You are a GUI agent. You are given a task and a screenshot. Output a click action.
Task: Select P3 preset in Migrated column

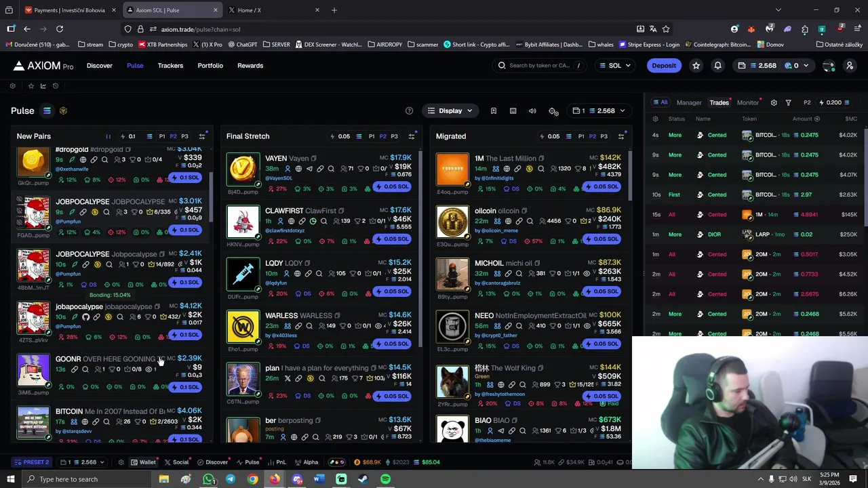(604, 136)
